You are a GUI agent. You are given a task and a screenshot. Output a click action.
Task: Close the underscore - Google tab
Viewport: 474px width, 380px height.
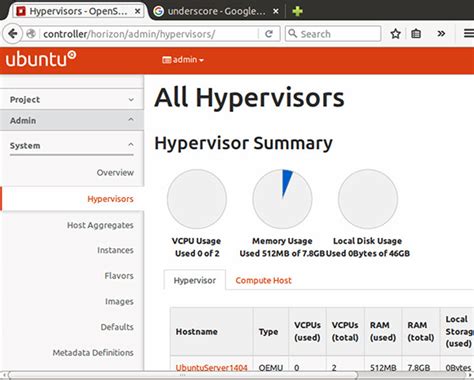(x=276, y=11)
